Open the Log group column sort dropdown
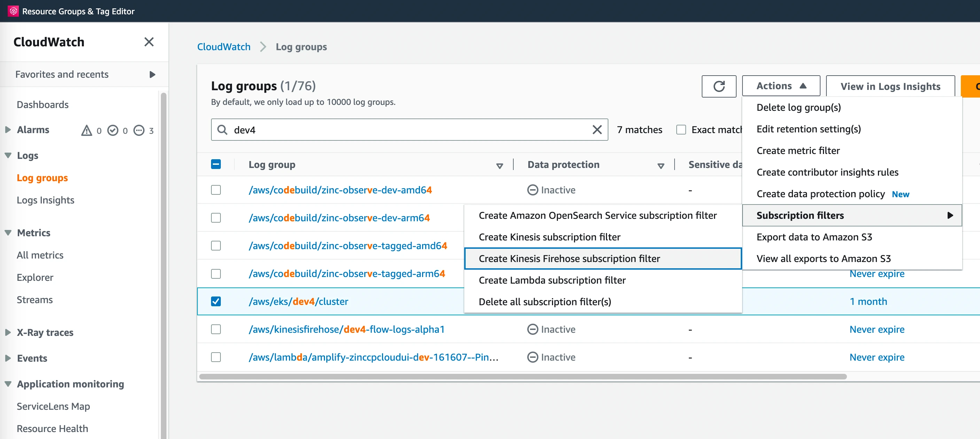Screen dimensions: 980x439 499,165
